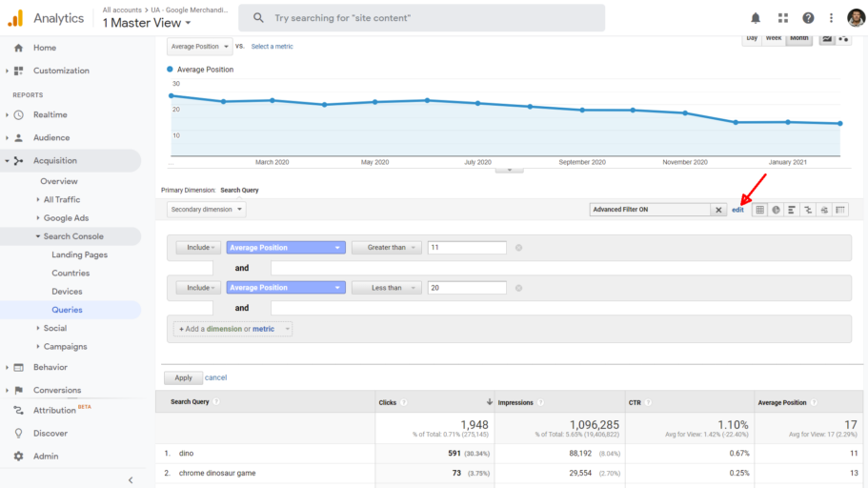Select the term cloud view icon
The height and width of the screenshot is (488, 868).
824,210
